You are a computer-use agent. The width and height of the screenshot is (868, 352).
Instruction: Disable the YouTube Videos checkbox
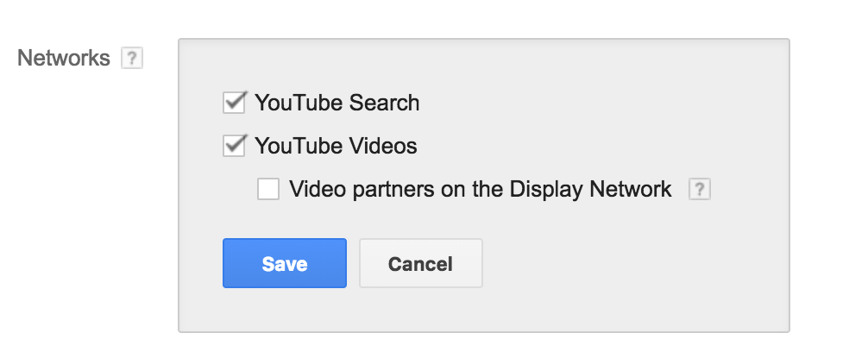pos(234,146)
